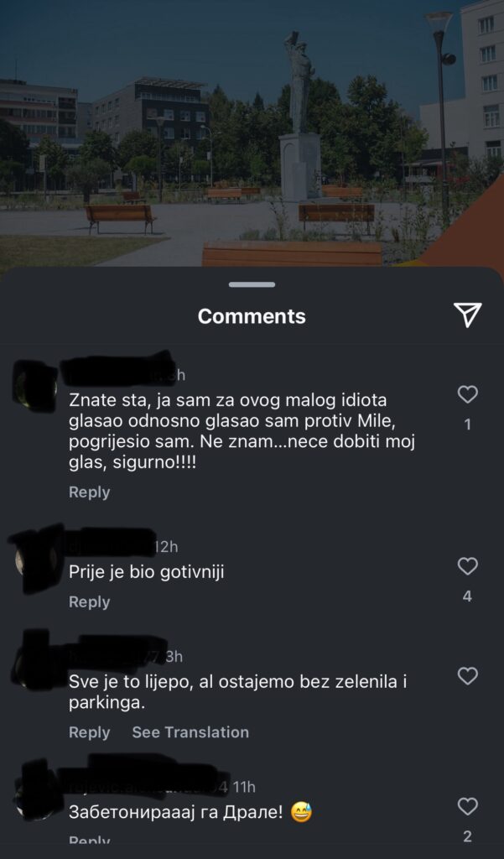
Task: Open first commenter's profile avatar
Action: (x=35, y=386)
